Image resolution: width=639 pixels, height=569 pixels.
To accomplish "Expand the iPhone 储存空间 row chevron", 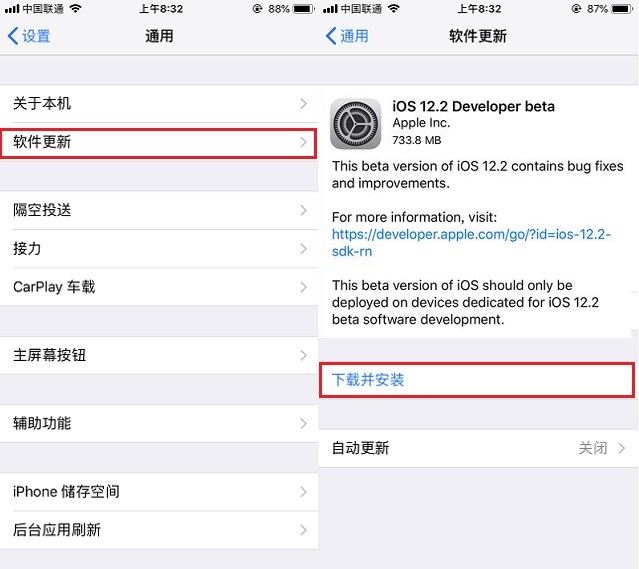I will [x=303, y=492].
